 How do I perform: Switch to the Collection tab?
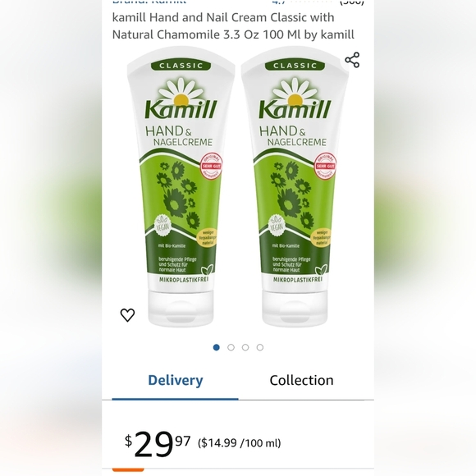[x=301, y=380]
